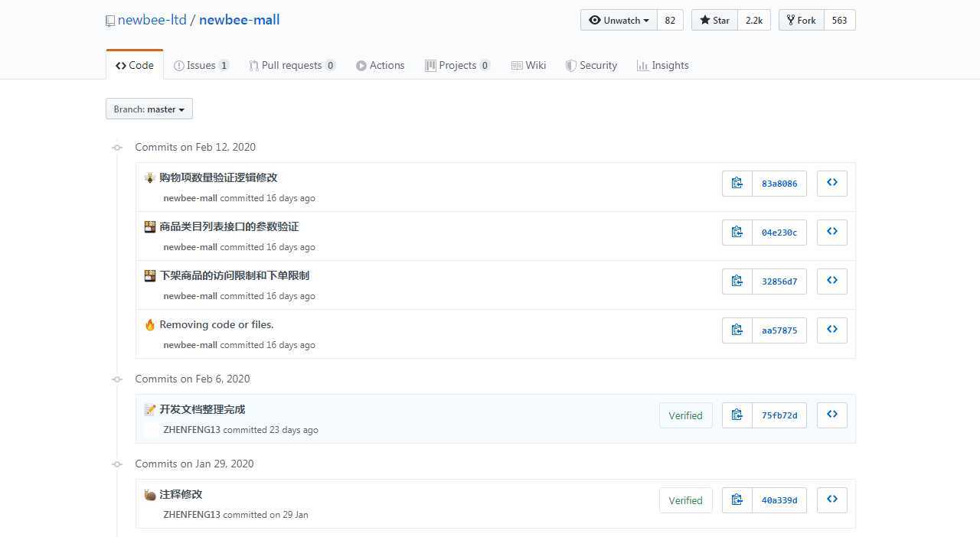Browse repository at commit 40a339d
This screenshot has width=980, height=537.
(832, 500)
